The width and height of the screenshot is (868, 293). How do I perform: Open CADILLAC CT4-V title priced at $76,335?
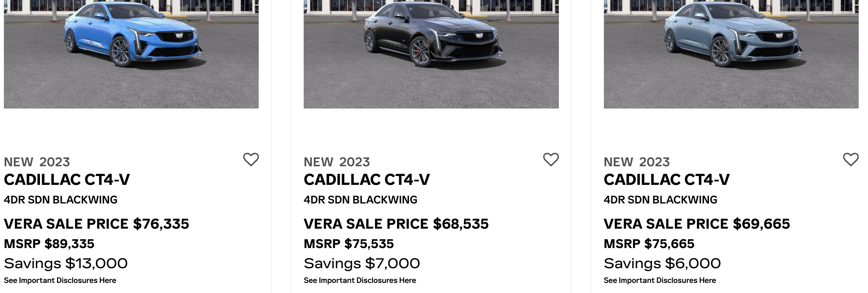tap(67, 180)
